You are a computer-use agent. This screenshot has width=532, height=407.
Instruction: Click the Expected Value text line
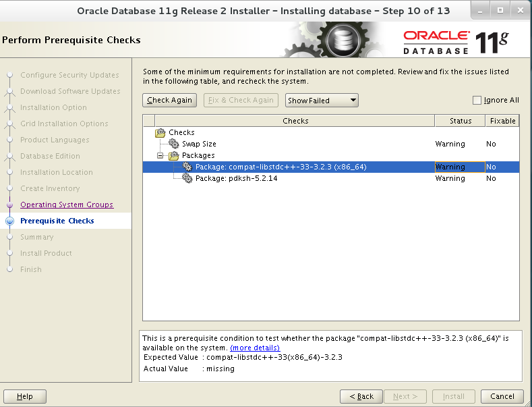[x=243, y=358]
